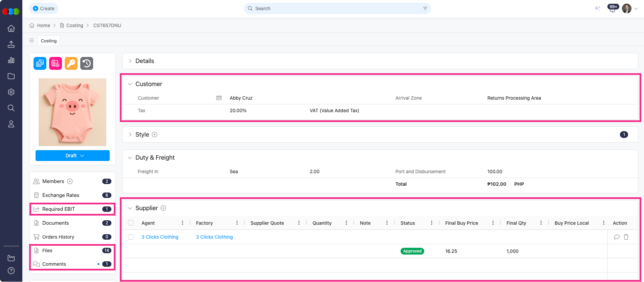Click the Create button
Screen dimensions: 644x282
(44, 8)
